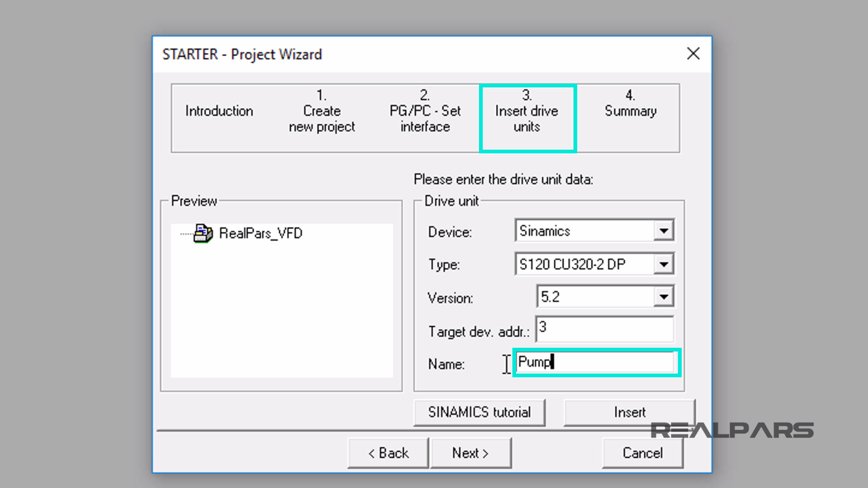Select the Introduction wizard step
The width and height of the screenshot is (868, 488).
(219, 111)
